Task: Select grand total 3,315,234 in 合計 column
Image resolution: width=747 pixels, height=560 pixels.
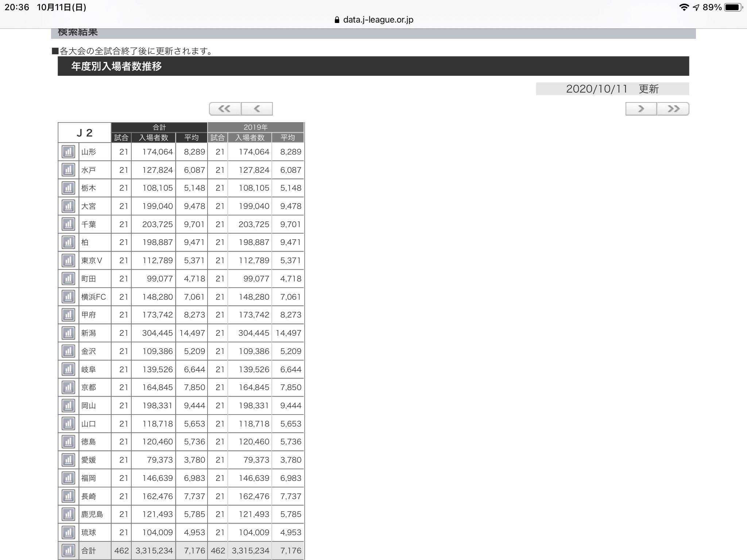Action: click(x=154, y=551)
